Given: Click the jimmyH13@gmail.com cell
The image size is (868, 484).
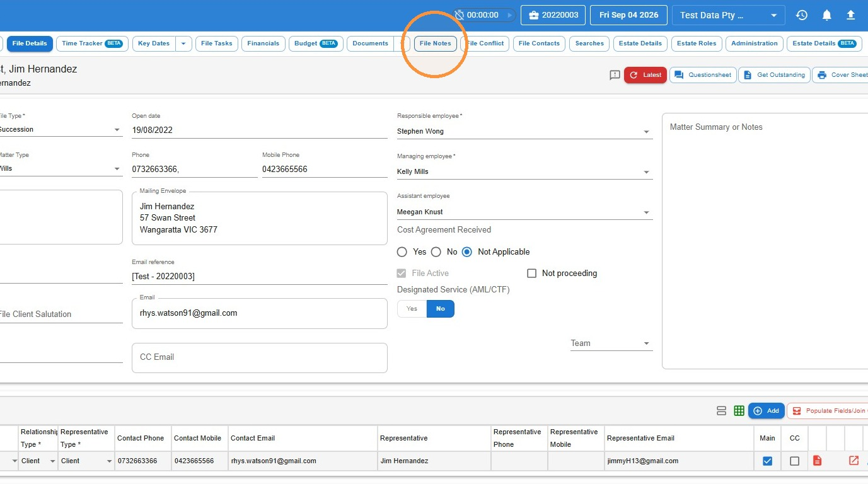Looking at the screenshot, I should point(678,461).
